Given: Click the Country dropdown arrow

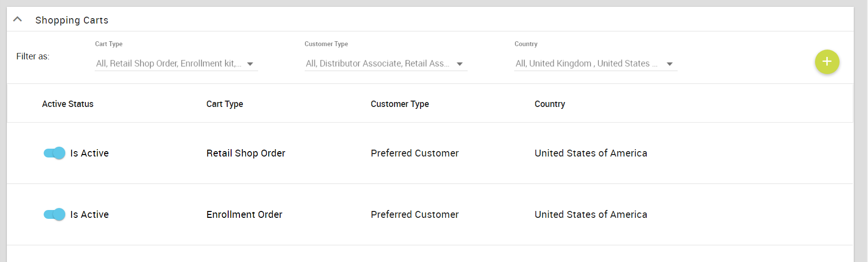Looking at the screenshot, I should (670, 64).
